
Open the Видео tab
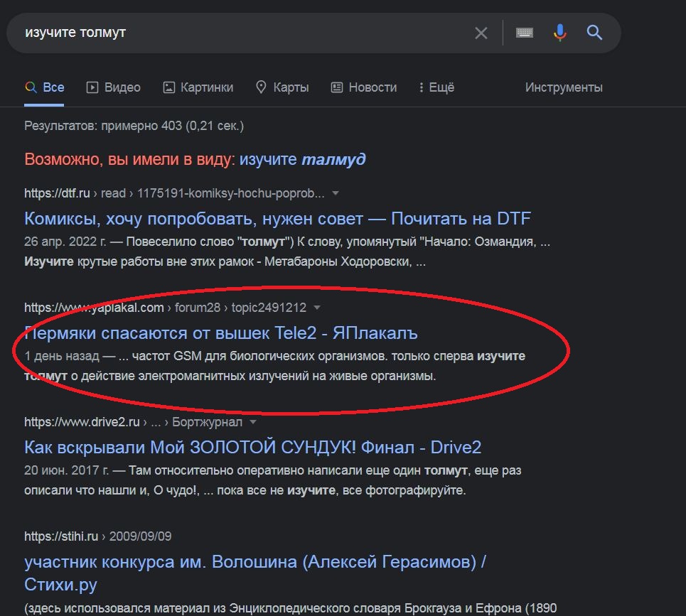pos(114,87)
